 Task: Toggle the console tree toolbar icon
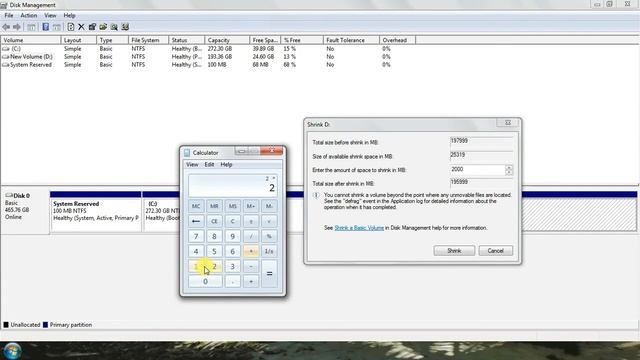coord(31,27)
